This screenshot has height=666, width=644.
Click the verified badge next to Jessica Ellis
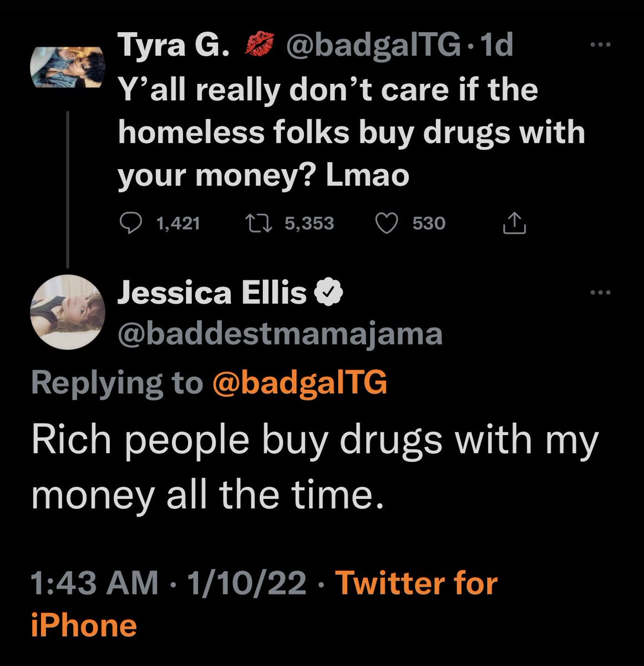(329, 293)
